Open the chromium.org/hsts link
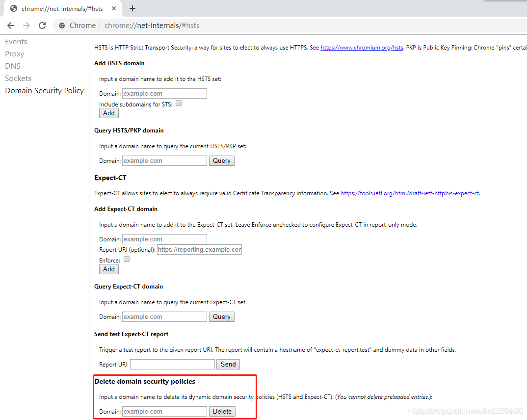The width and height of the screenshot is (527, 420). pyautogui.click(x=362, y=48)
